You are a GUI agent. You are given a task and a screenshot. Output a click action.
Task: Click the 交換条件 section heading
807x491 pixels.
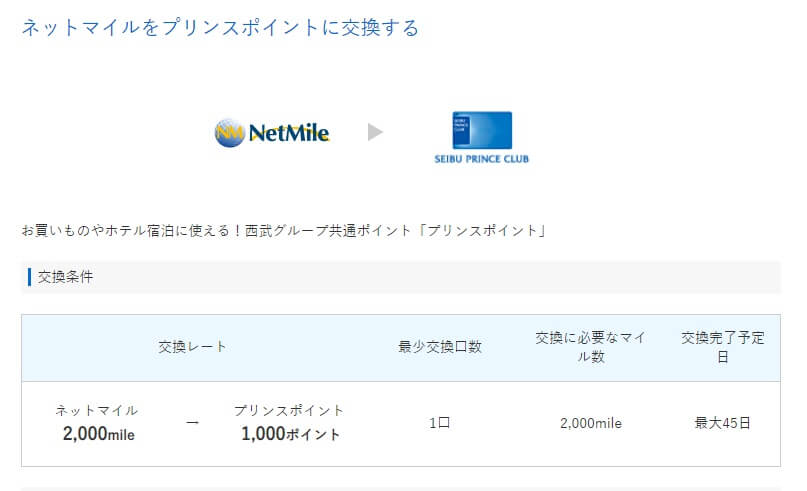point(65,277)
